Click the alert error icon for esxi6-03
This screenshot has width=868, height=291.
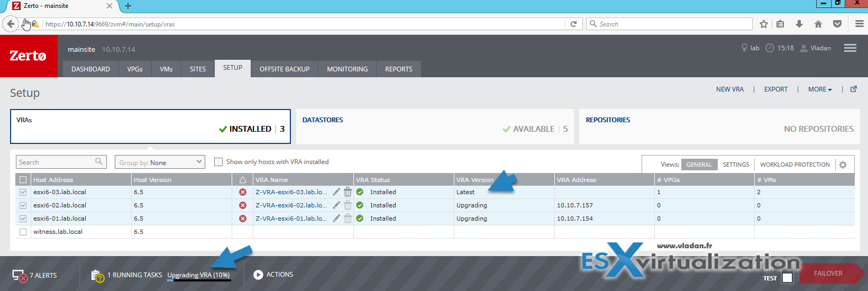(243, 192)
